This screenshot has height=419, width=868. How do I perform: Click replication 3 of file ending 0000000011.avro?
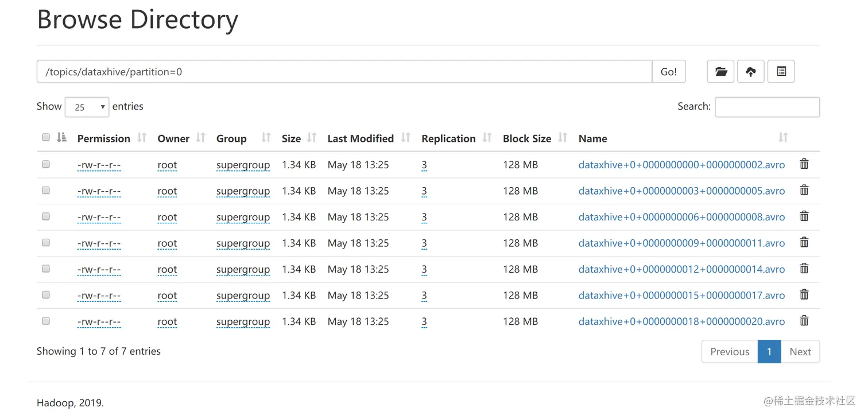tap(424, 243)
